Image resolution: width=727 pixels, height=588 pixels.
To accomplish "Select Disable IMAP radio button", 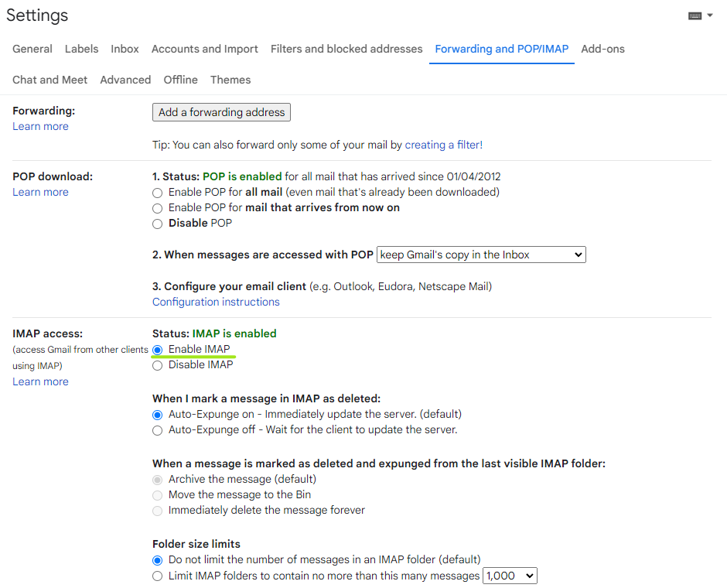I will click(158, 365).
